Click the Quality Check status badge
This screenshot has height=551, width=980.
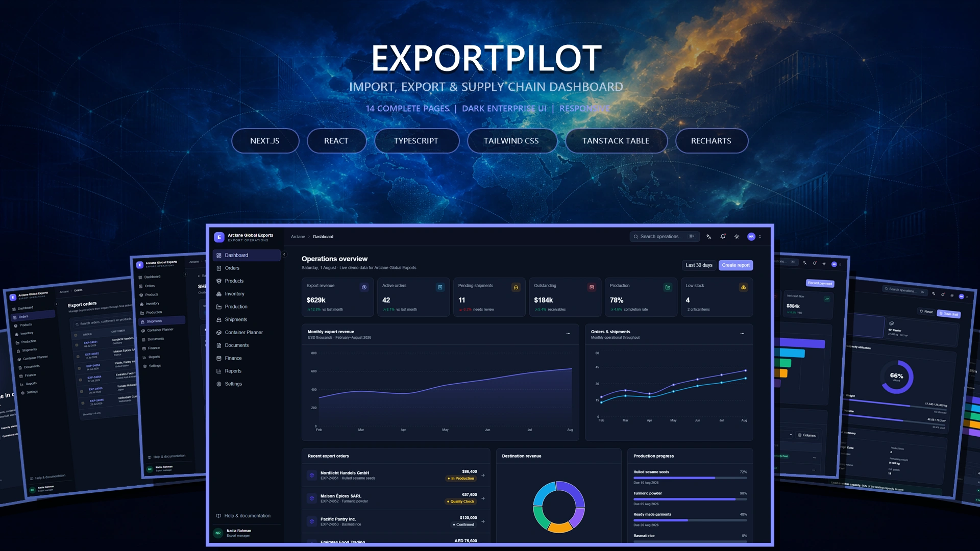click(x=461, y=502)
